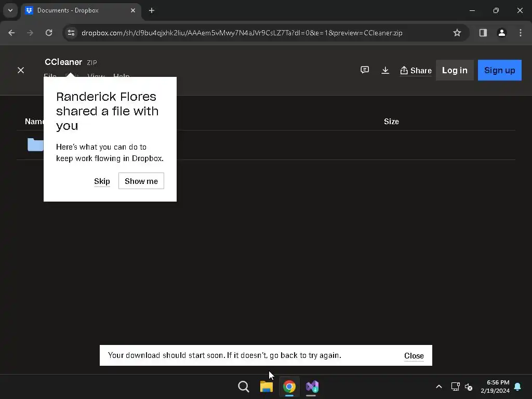Expand the tab search dropdown
532x399 pixels.
pyautogui.click(x=10, y=10)
